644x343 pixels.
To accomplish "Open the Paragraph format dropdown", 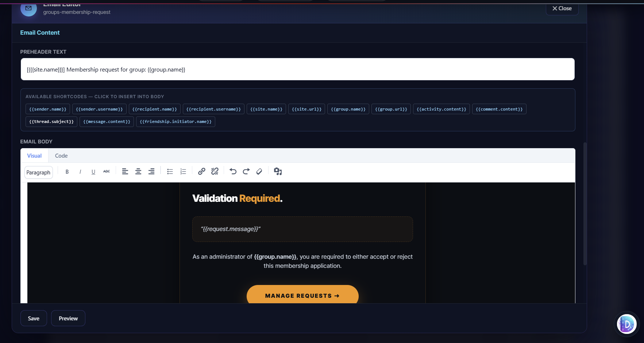I will point(38,172).
